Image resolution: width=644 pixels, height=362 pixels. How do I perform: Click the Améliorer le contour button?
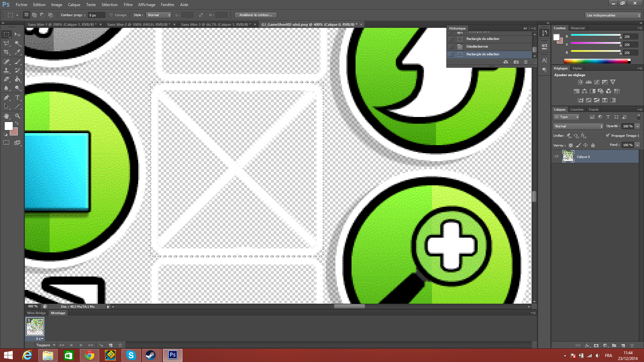point(256,15)
